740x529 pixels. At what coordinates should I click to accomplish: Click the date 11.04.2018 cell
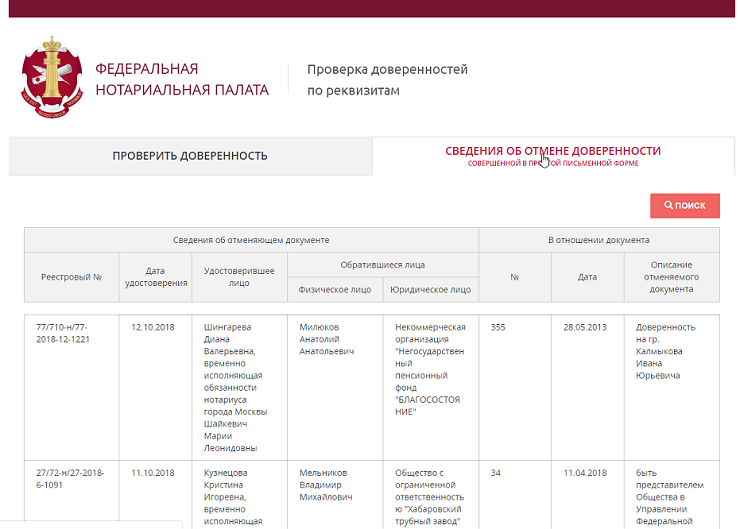click(x=588, y=495)
